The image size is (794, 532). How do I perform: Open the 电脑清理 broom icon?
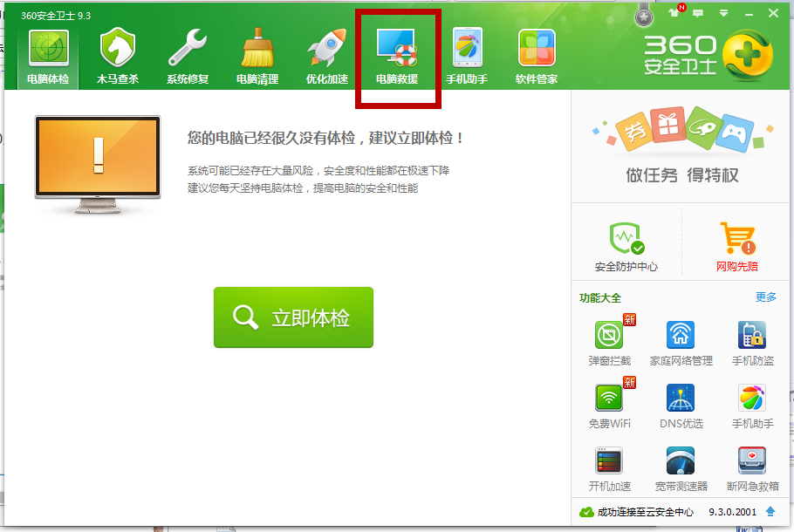(x=257, y=48)
